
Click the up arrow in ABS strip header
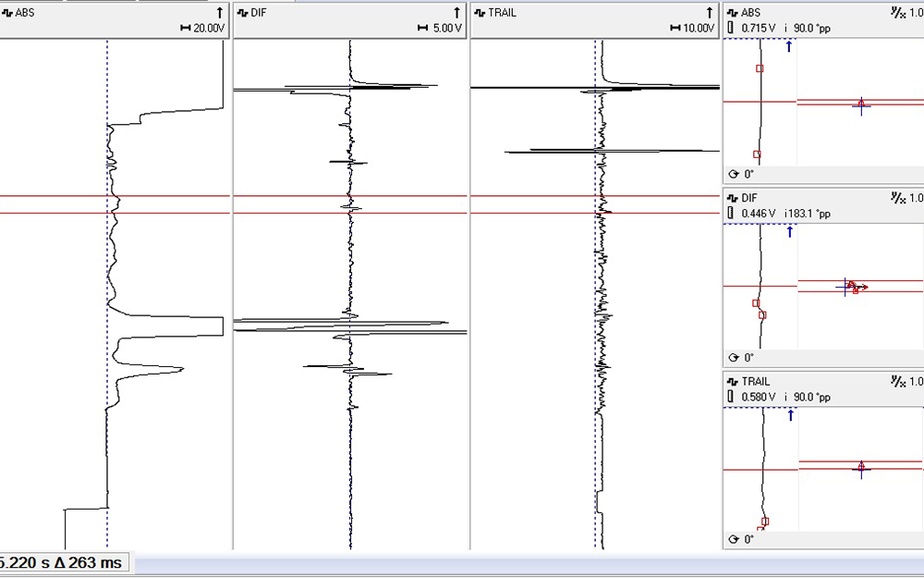click(219, 13)
